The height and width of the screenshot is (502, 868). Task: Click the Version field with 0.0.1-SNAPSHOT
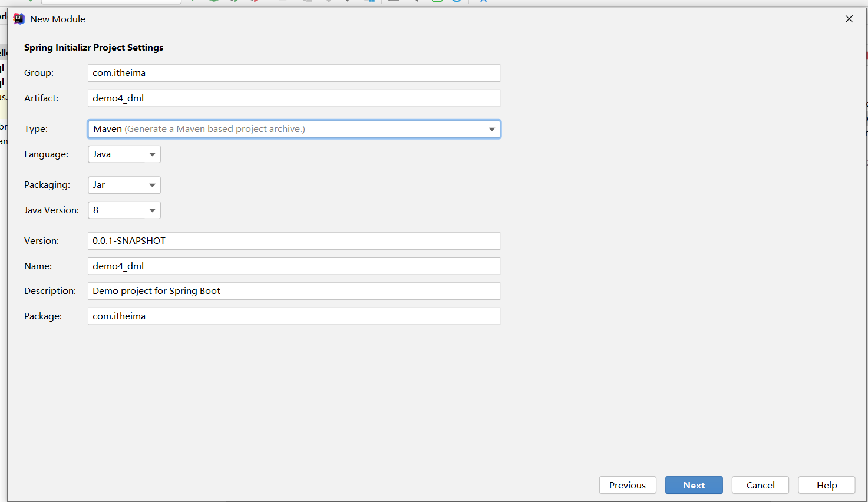click(x=293, y=241)
